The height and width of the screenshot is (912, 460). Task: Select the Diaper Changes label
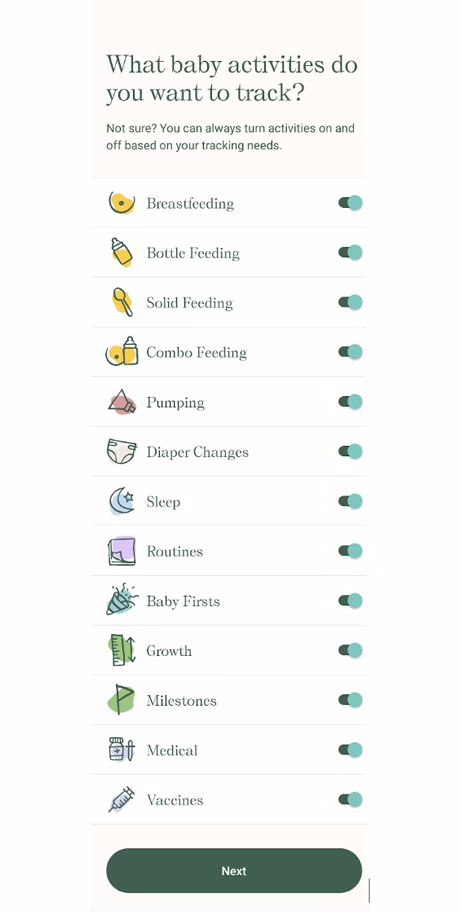click(x=197, y=452)
